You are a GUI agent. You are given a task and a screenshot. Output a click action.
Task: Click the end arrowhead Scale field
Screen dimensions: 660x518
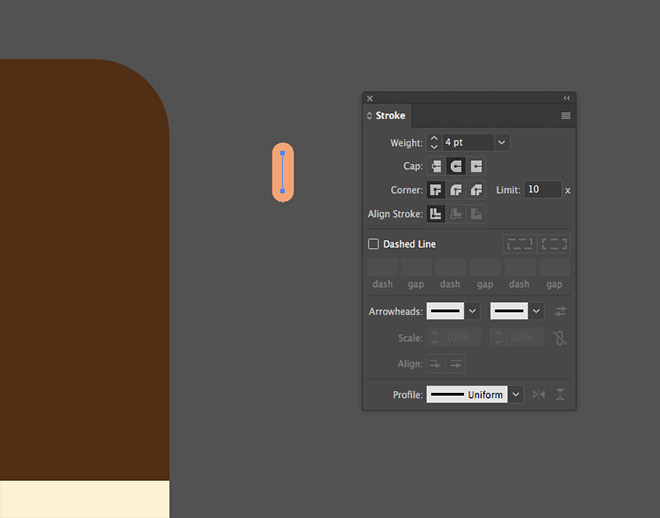click(x=525, y=337)
